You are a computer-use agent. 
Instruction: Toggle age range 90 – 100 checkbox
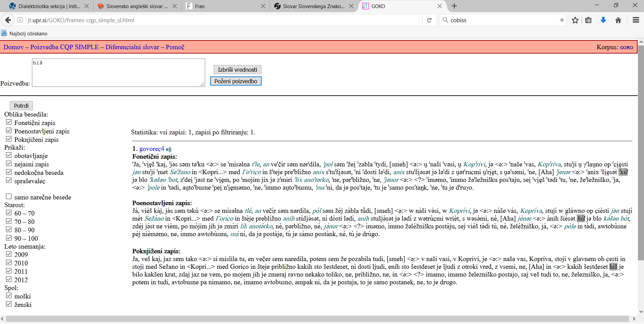tap(9, 238)
